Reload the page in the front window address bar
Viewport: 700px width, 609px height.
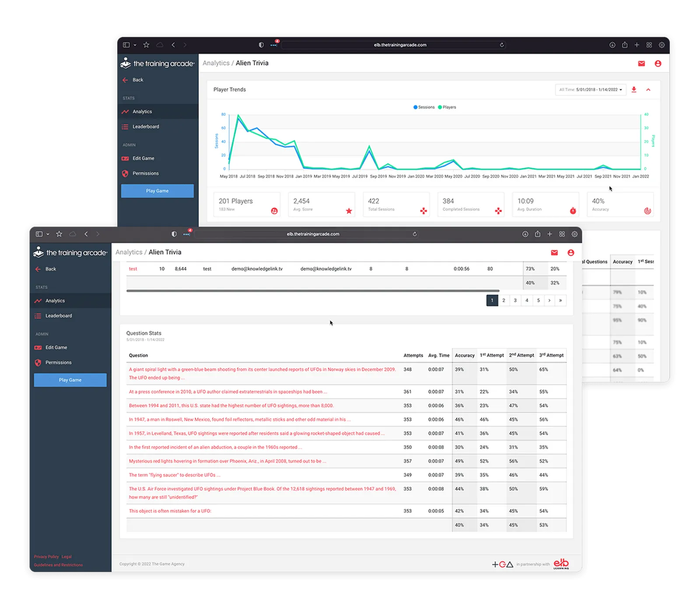tap(415, 234)
